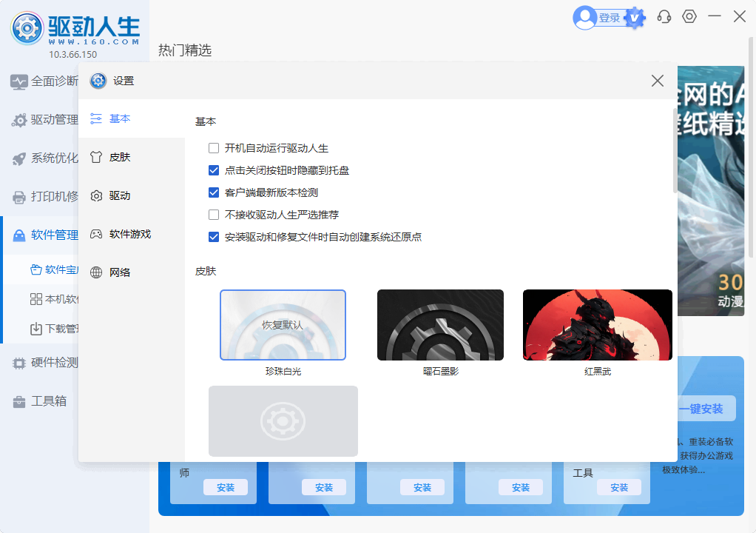Uncheck 点击关闭按钮时隐藏到托盘
The height and width of the screenshot is (533, 756).
click(214, 170)
